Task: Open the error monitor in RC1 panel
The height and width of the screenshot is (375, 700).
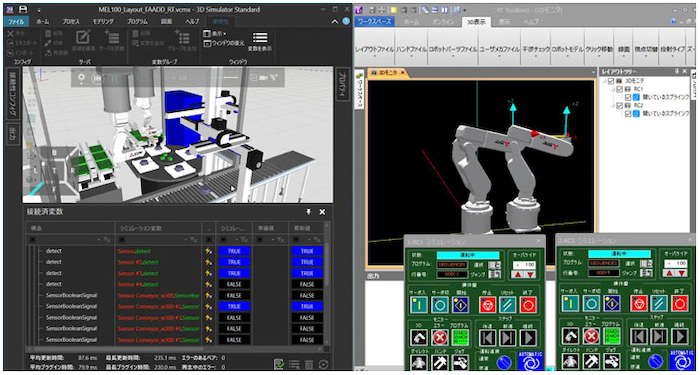Action: pos(440,337)
